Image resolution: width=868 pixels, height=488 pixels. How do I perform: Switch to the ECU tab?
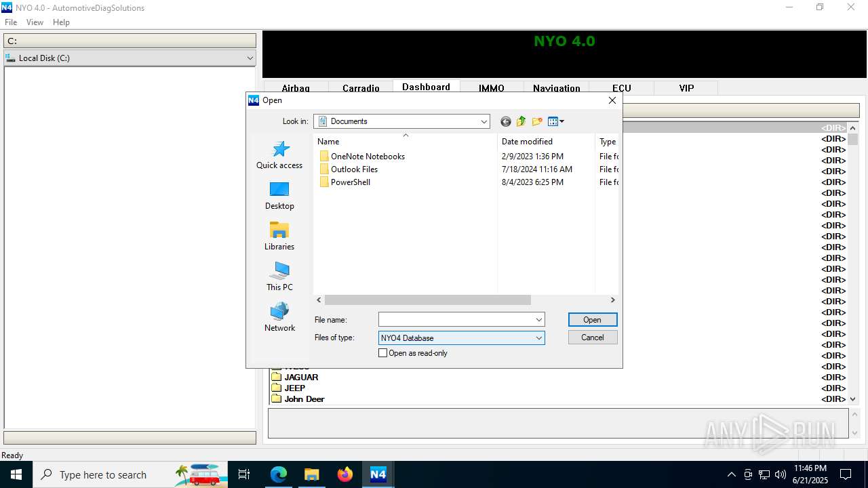tap(622, 88)
